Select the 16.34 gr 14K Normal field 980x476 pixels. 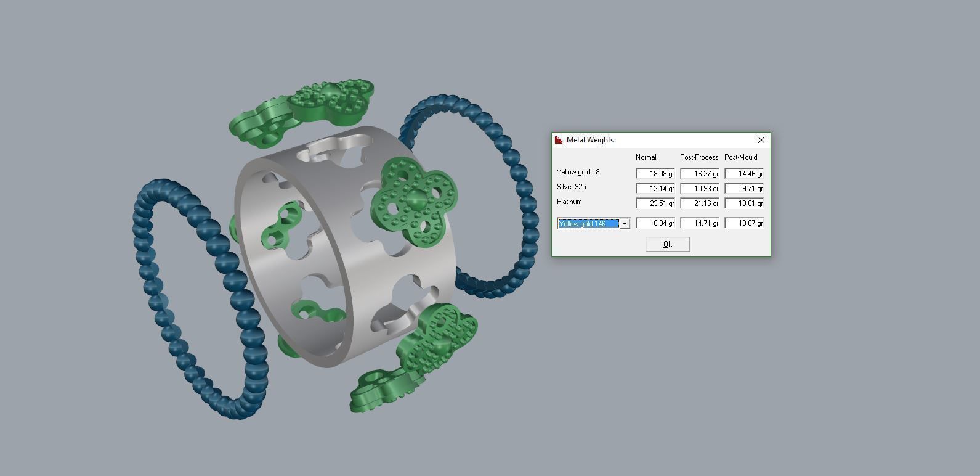pyautogui.click(x=655, y=223)
